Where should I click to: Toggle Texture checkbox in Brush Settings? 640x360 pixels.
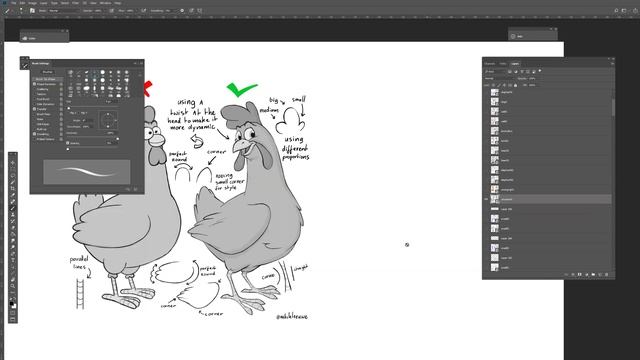(34, 94)
